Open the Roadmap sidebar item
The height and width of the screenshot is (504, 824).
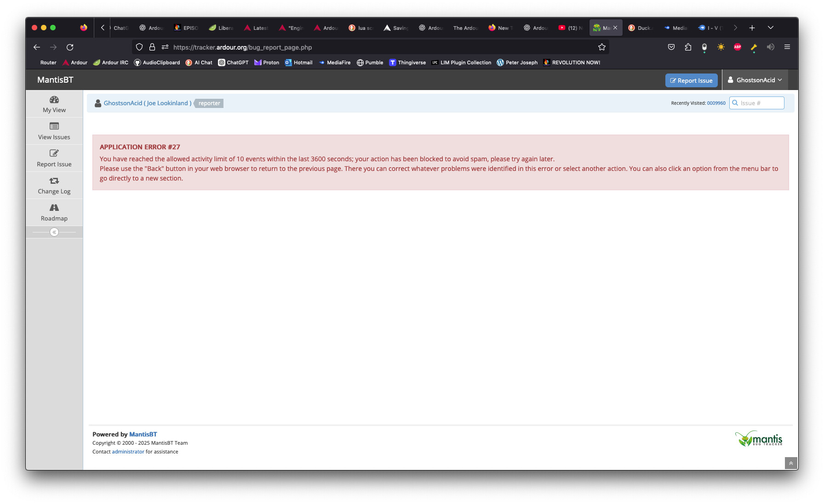tap(54, 213)
